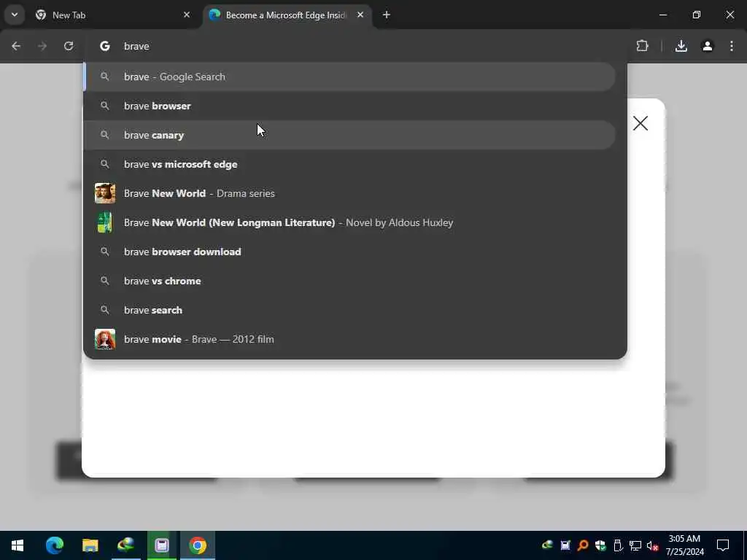Click the muted volume tray icon

[x=653, y=545]
